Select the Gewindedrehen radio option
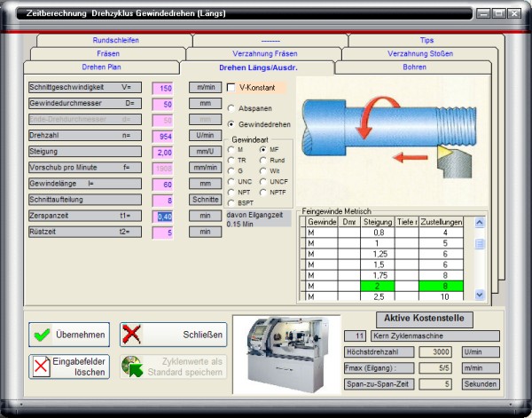Image resolution: width=532 pixels, height=418 pixels. [231, 124]
